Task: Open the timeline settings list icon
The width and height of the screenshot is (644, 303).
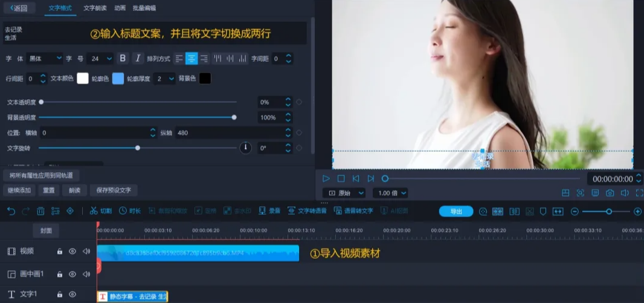Action: 56,211
